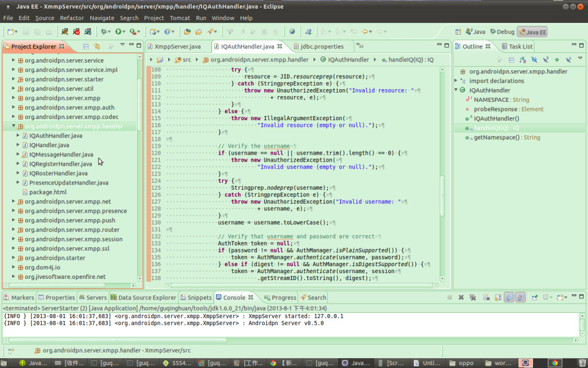Toggle Link with Editor in Project Explorer
Image resolution: width=588 pixels, height=368 pixels.
[x=97, y=46]
